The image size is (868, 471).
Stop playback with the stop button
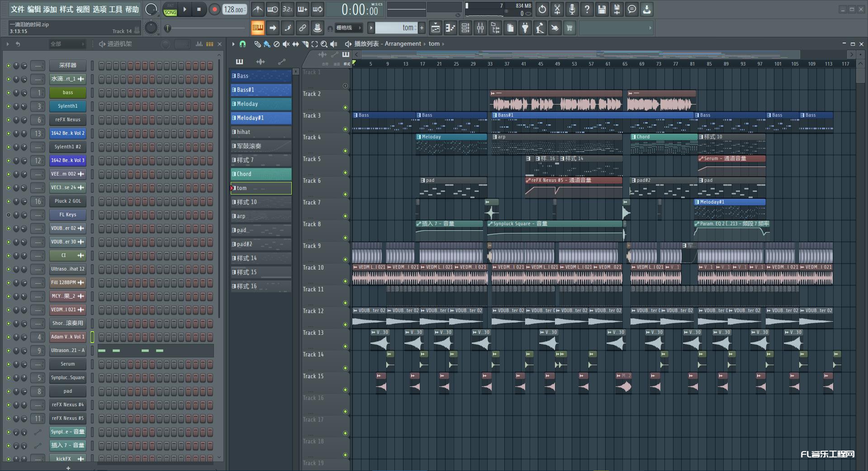199,9
